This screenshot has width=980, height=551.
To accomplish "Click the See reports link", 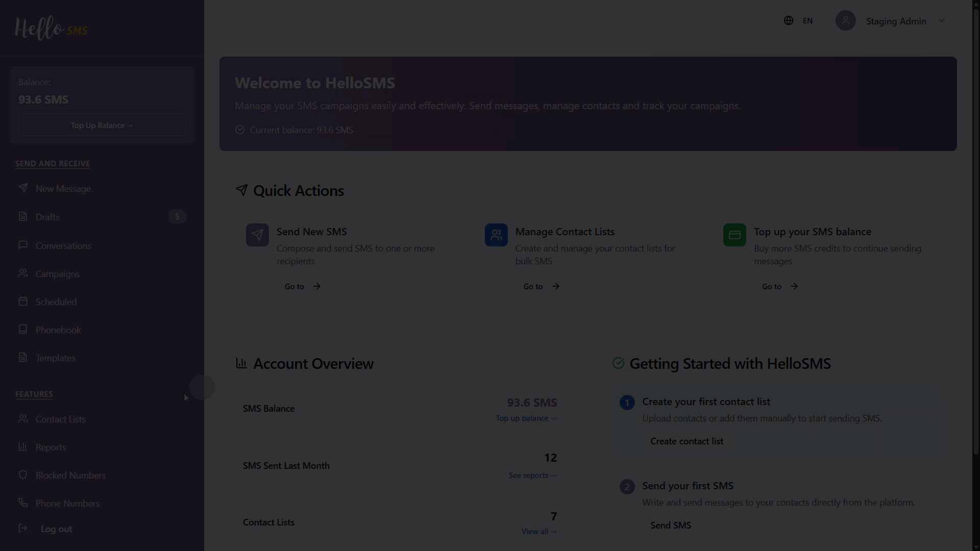I will pos(532,475).
